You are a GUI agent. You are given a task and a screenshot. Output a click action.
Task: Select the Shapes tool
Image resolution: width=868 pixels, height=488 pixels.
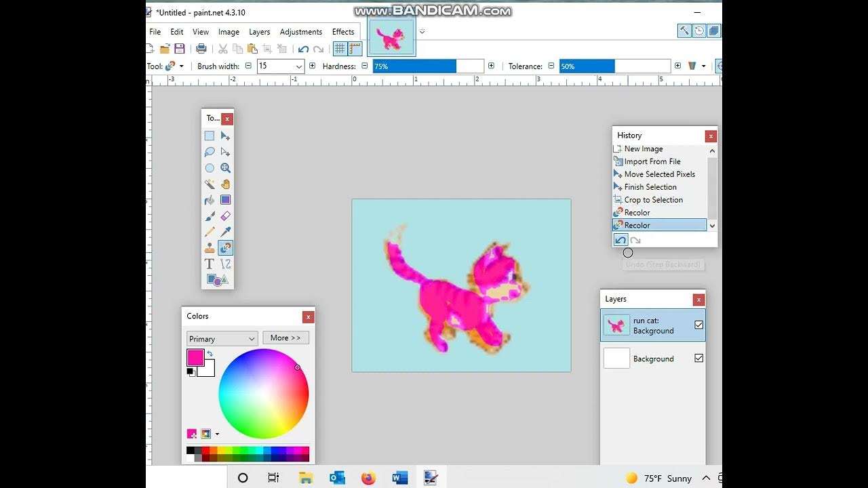tap(218, 279)
